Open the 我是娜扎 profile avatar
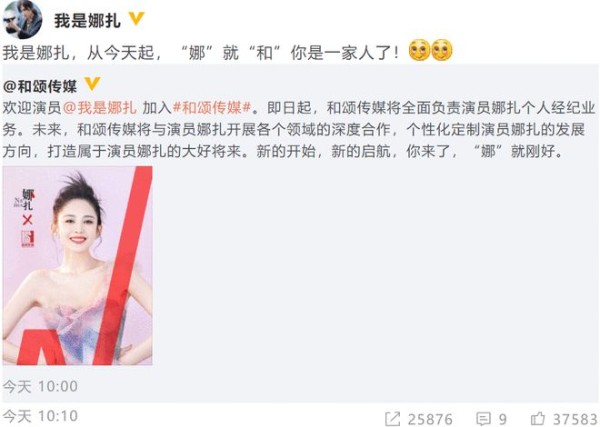 (x=23, y=19)
